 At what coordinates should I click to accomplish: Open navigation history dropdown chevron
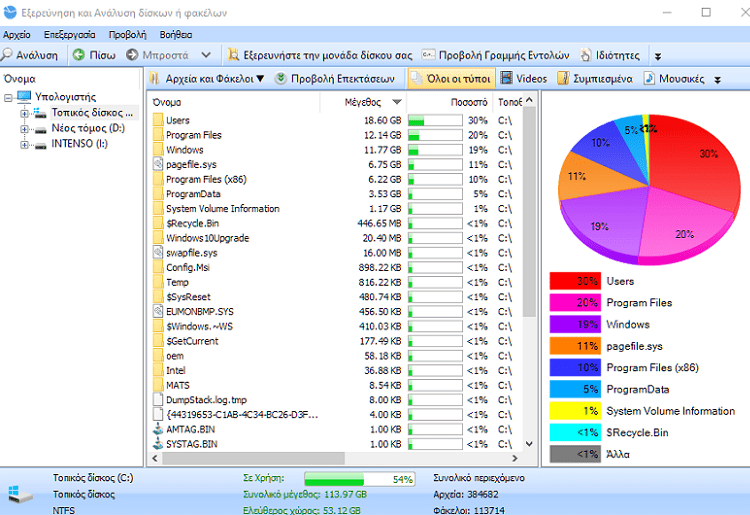(x=206, y=55)
